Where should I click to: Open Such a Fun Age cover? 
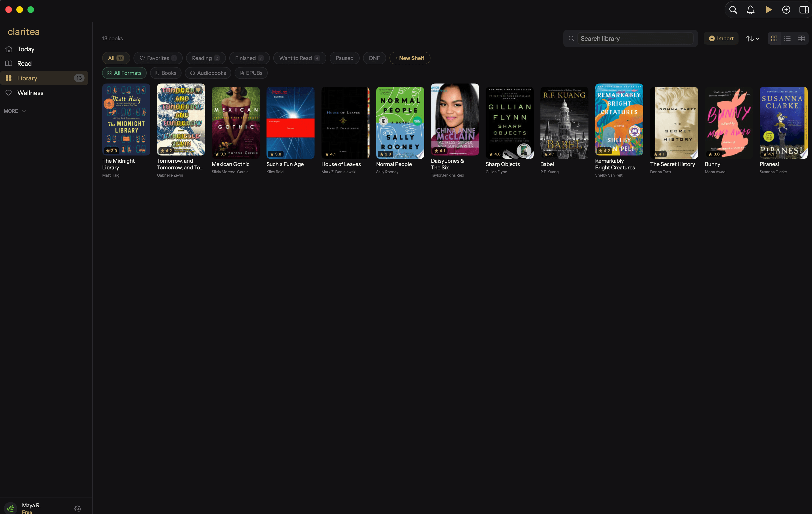(290, 123)
